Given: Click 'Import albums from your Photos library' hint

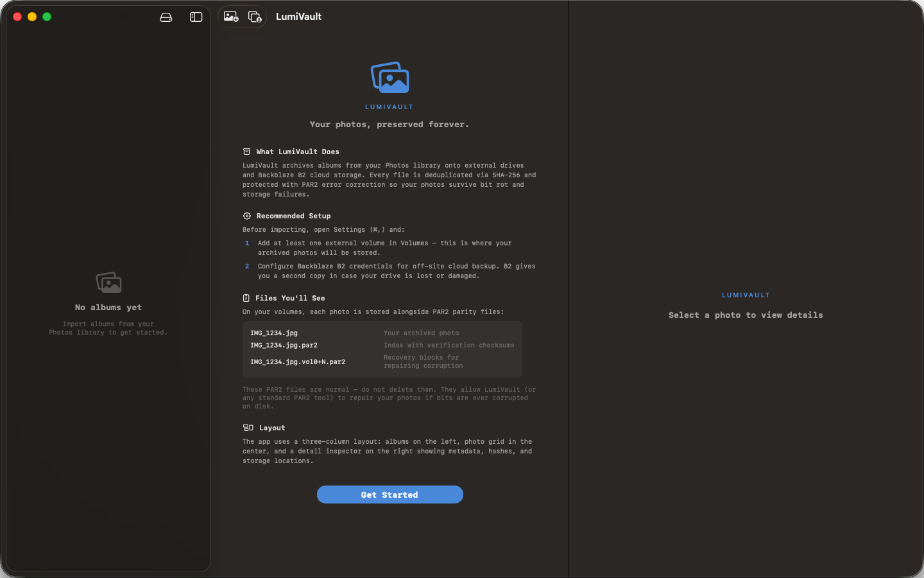Looking at the screenshot, I should (108, 328).
